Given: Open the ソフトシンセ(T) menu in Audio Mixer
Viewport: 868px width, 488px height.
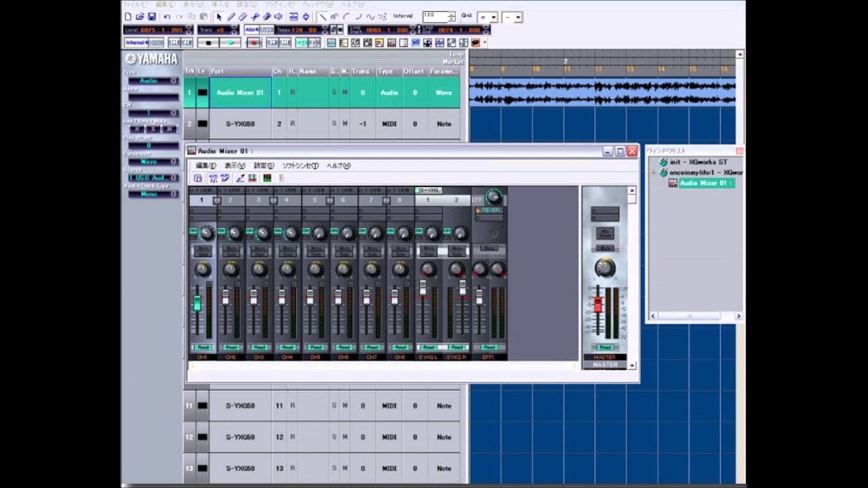Looking at the screenshot, I should coord(300,165).
